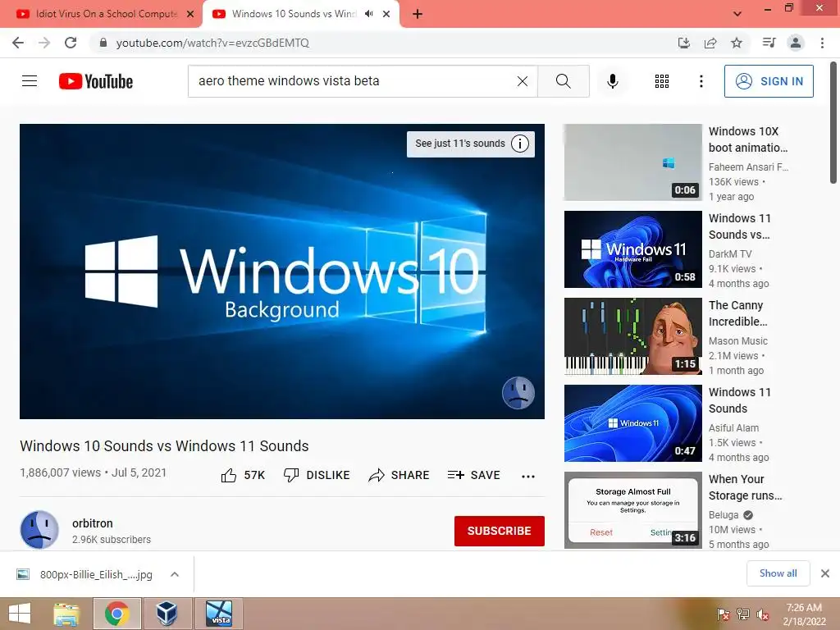Click the video player to pause
The height and width of the screenshot is (630, 840).
point(282,271)
